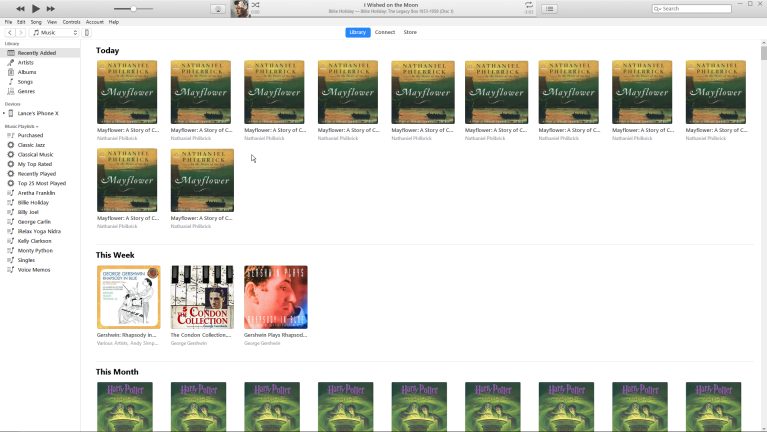Switch to the Connect tab

tap(385, 32)
